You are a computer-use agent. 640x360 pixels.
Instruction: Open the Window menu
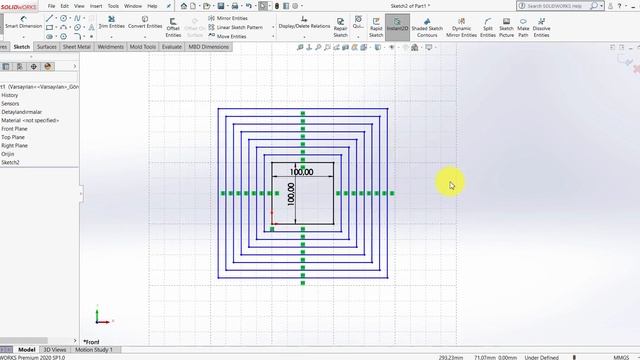click(133, 6)
